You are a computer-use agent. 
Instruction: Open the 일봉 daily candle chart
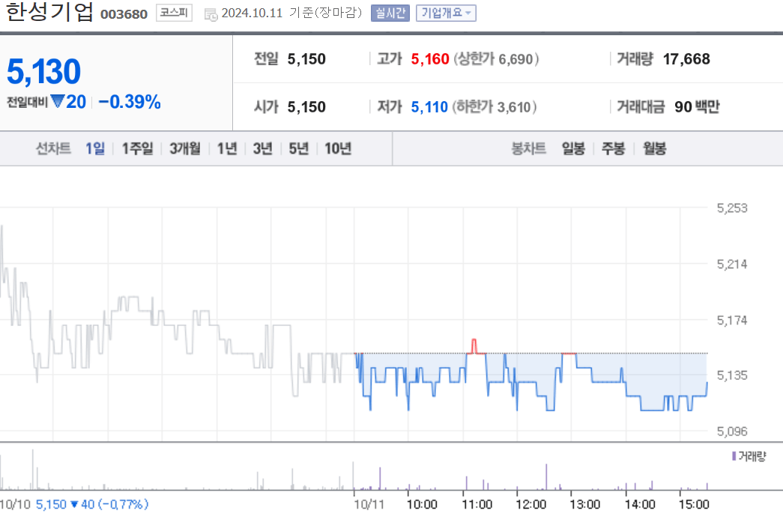(x=573, y=148)
